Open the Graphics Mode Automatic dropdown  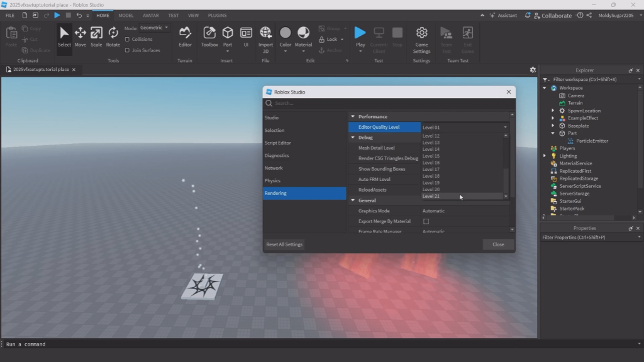coord(465,211)
